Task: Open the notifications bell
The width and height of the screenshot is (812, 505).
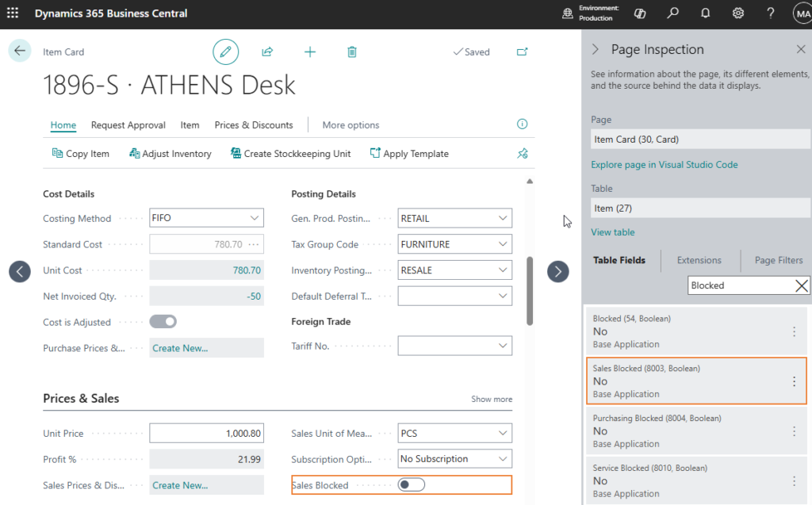Action: tap(706, 13)
